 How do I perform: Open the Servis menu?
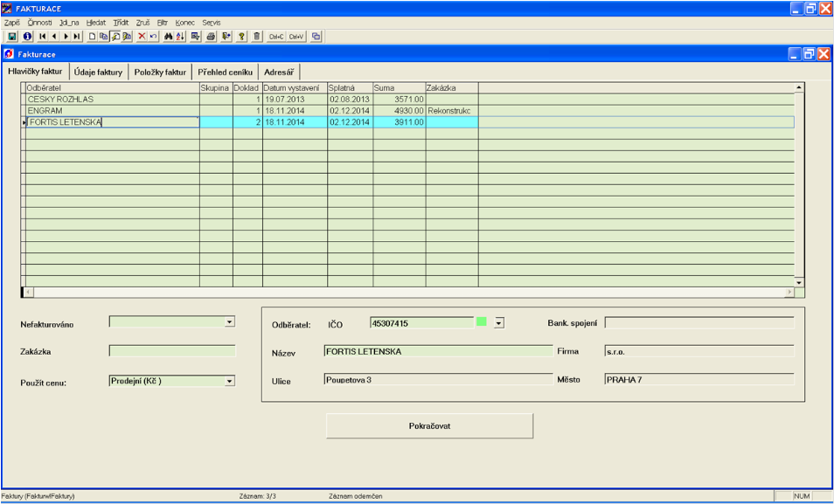click(x=212, y=23)
